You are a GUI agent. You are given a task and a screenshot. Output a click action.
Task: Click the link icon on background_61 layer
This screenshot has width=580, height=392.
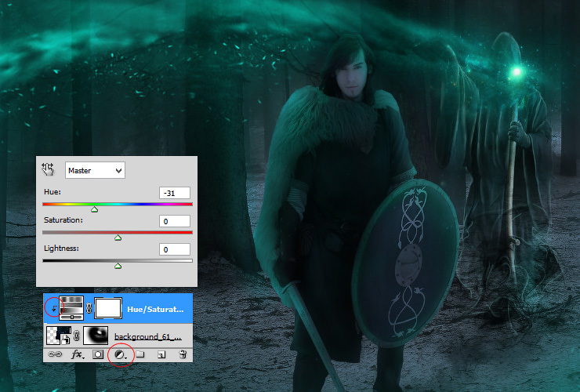(76, 336)
